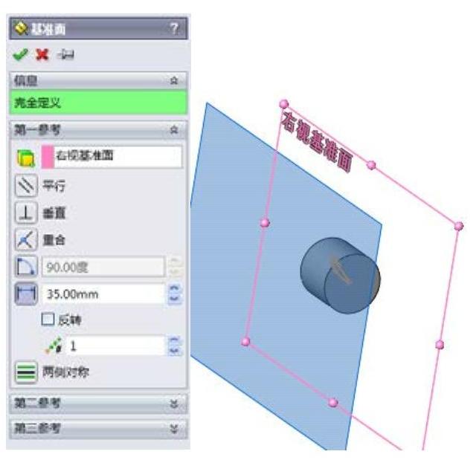Select the Coincident (重合) constraint icon
This screenshot has width=476, height=460.
(26, 239)
